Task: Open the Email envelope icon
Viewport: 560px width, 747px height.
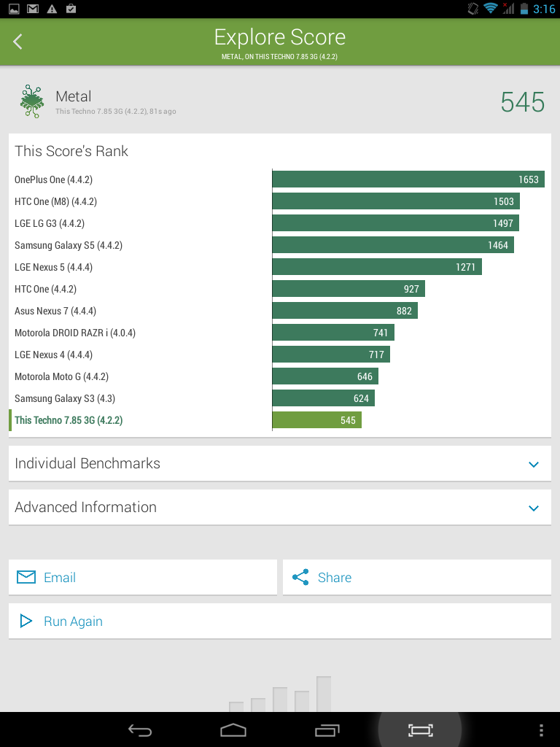Action: pos(26,577)
